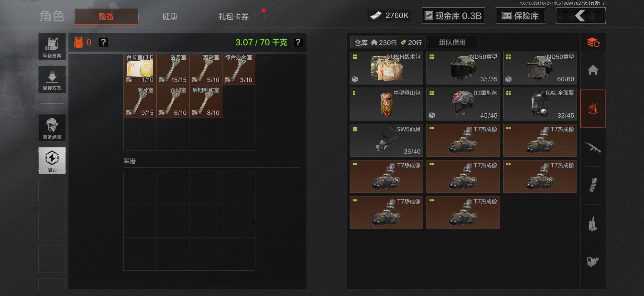The height and width of the screenshot is (296, 644).
Task: Switch to the 礼包卡券 tab
Action: coord(234,16)
